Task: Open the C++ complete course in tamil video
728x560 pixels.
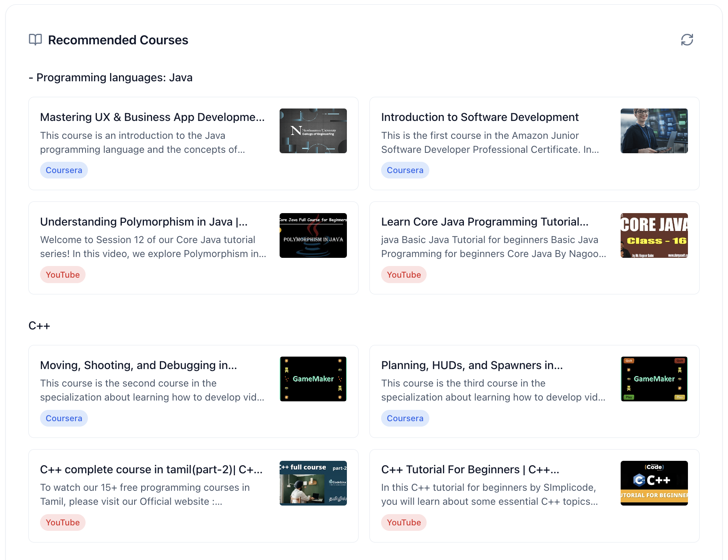Action: (x=152, y=469)
